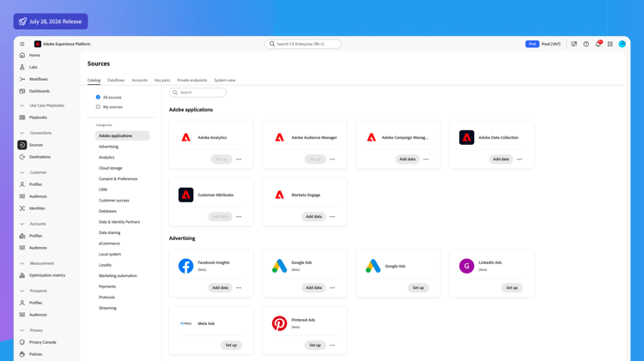Switch to the Catalog tab
Viewport: 644px width, 361px height.
tap(94, 80)
